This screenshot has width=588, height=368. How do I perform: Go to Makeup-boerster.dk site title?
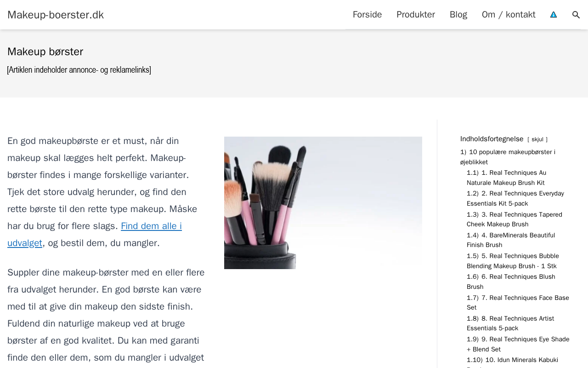click(x=56, y=15)
